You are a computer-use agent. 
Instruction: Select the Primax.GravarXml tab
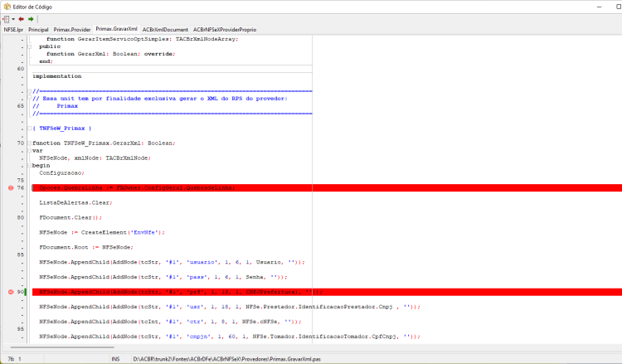click(116, 29)
